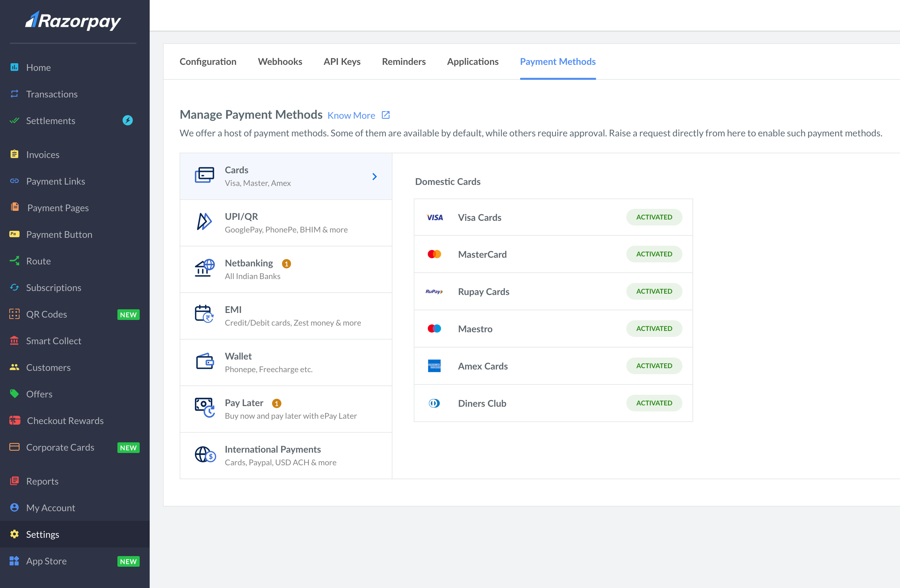Click the Netbanking notification badge

pos(286,263)
